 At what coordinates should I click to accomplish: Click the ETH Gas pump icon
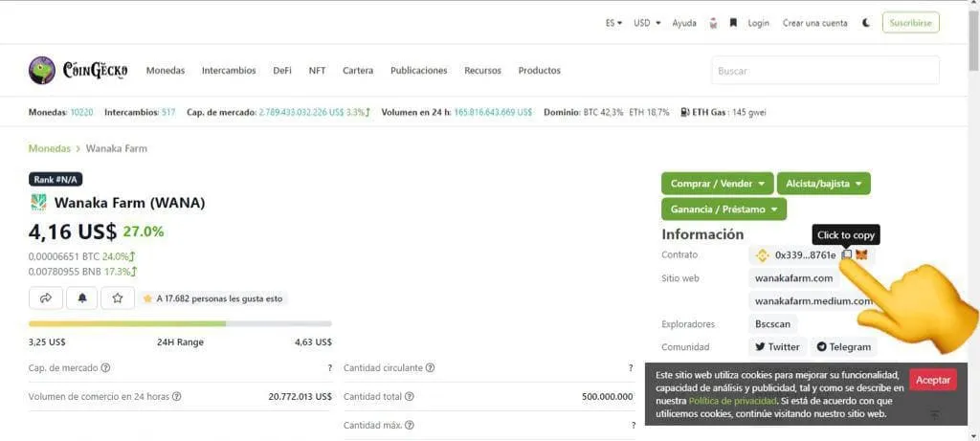pyautogui.click(x=685, y=113)
